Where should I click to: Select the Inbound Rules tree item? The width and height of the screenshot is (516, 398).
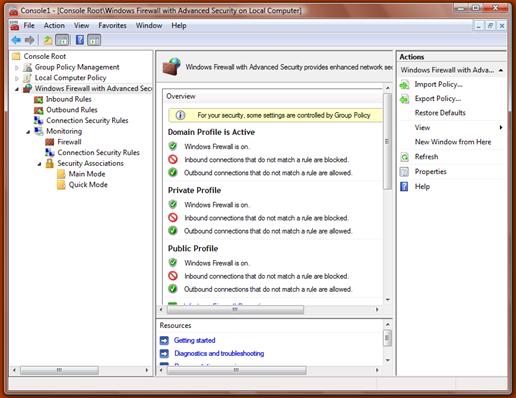(x=69, y=99)
